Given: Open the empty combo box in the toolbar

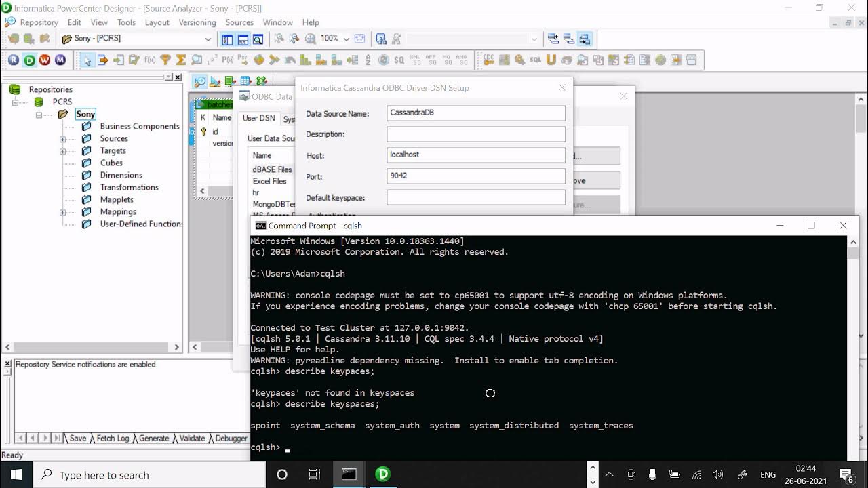Looking at the screenshot, I should 473,39.
